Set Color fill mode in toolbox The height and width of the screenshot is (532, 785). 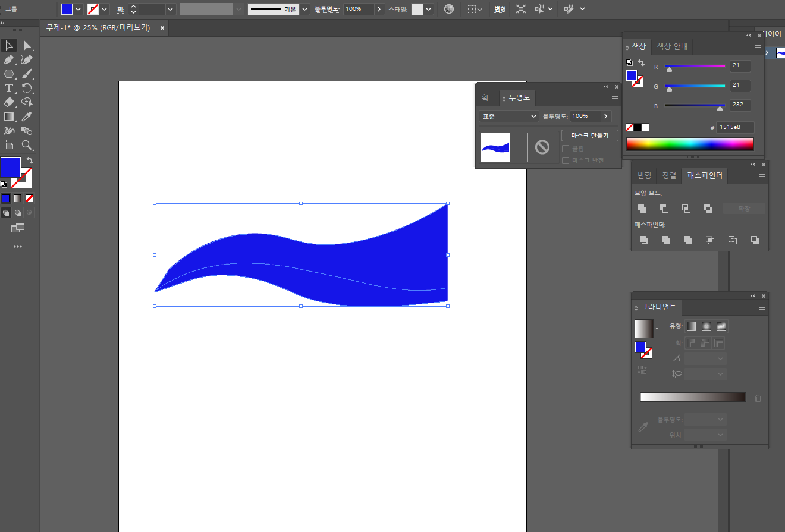6,198
